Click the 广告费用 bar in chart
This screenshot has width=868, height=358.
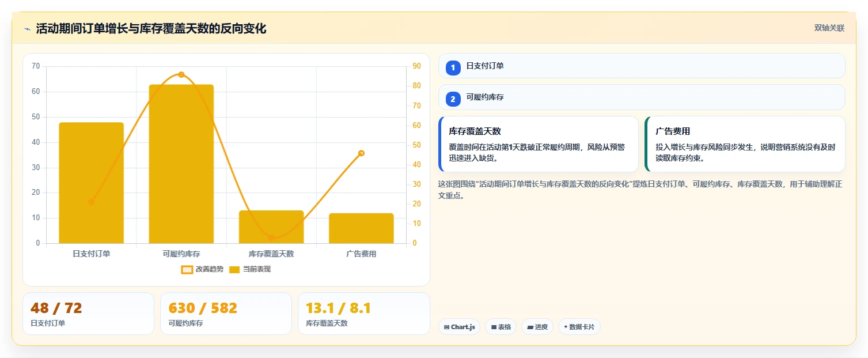(361, 228)
